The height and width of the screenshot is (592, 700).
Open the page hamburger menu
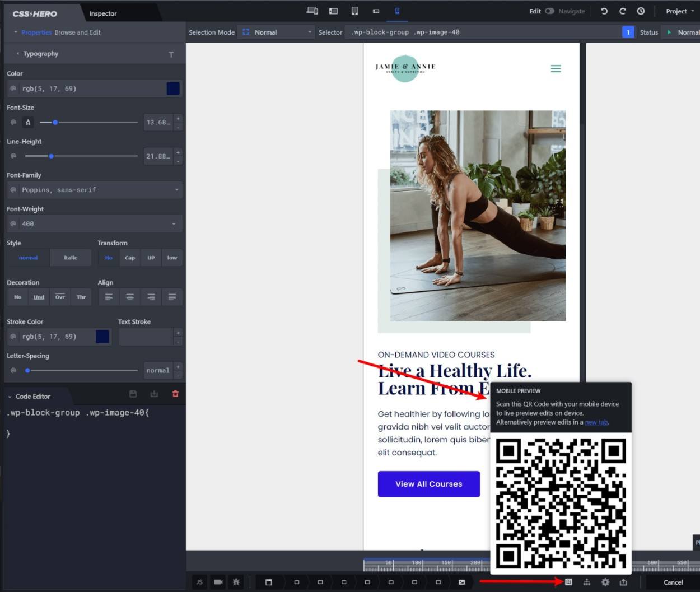pyautogui.click(x=556, y=68)
